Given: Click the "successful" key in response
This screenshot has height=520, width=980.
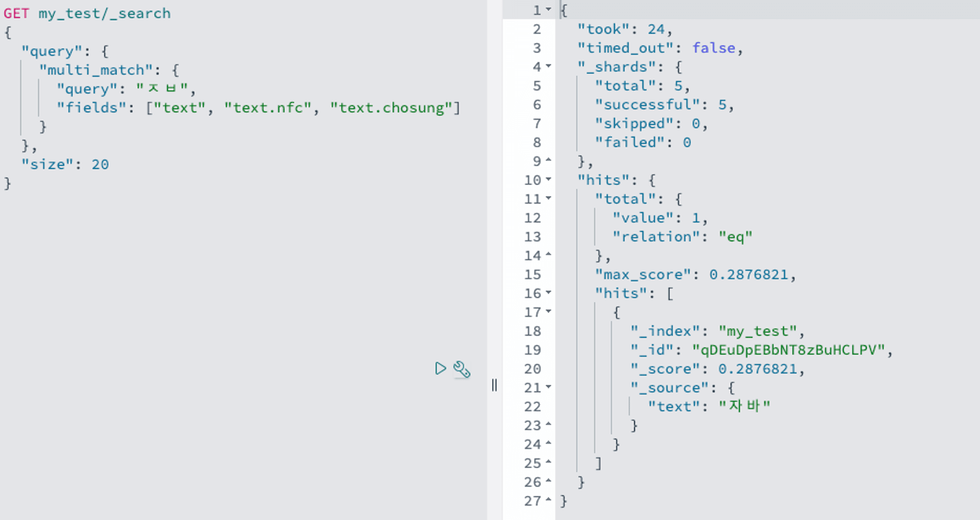Looking at the screenshot, I should click(648, 105).
